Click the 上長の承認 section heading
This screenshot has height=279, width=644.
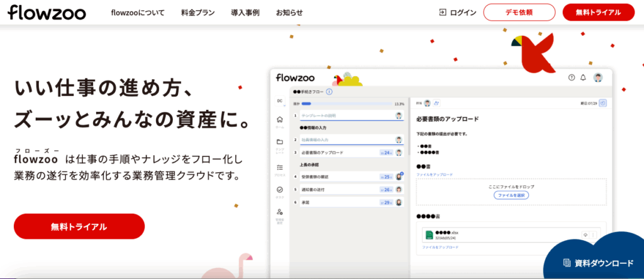point(309,165)
